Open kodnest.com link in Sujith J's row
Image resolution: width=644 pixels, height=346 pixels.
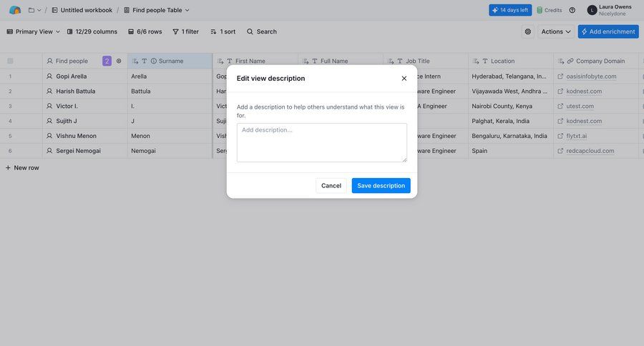(x=584, y=121)
